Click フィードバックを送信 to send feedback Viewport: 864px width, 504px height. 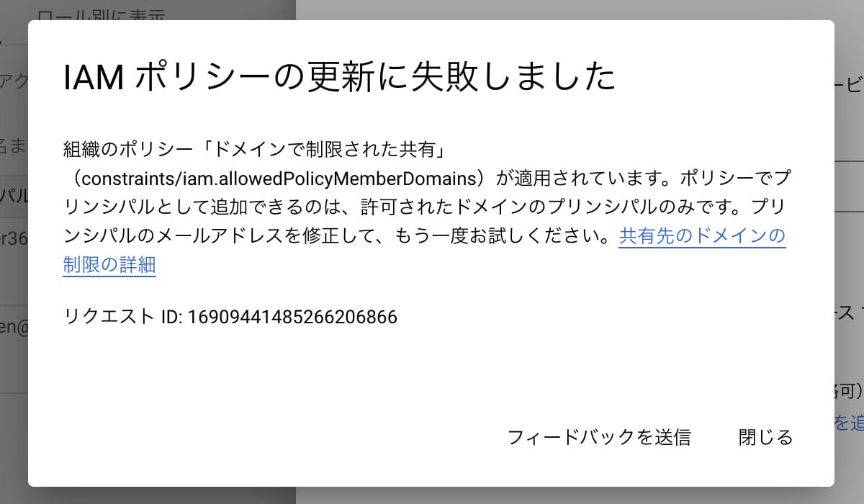[x=599, y=437]
